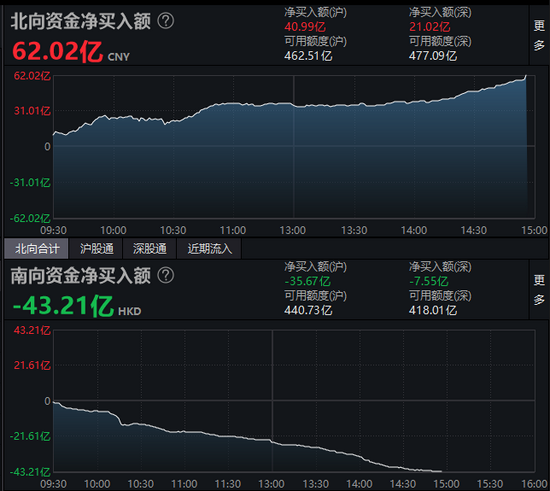This screenshot has width=550, height=491.
Task: Click the 440.73亿 southbound quota value
Action: pos(308,310)
